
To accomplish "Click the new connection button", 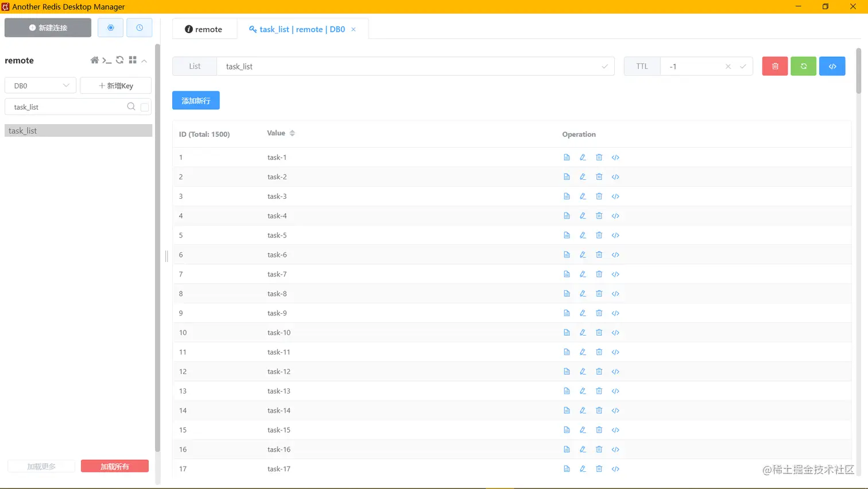I will tap(48, 28).
